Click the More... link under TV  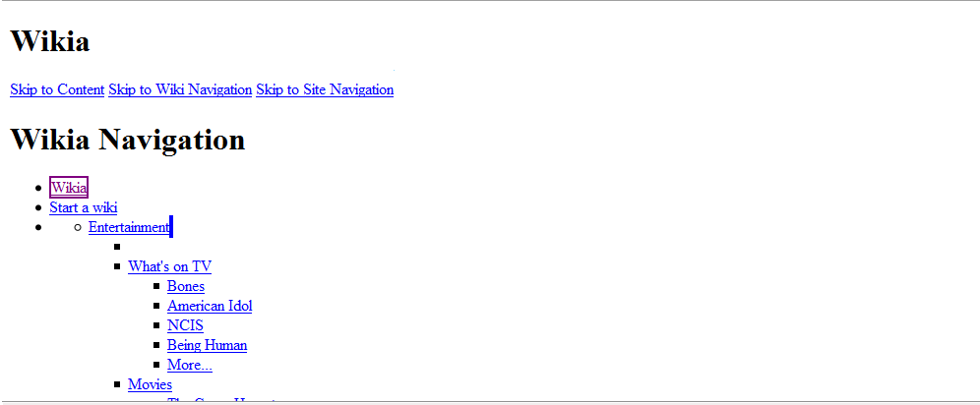tap(189, 365)
